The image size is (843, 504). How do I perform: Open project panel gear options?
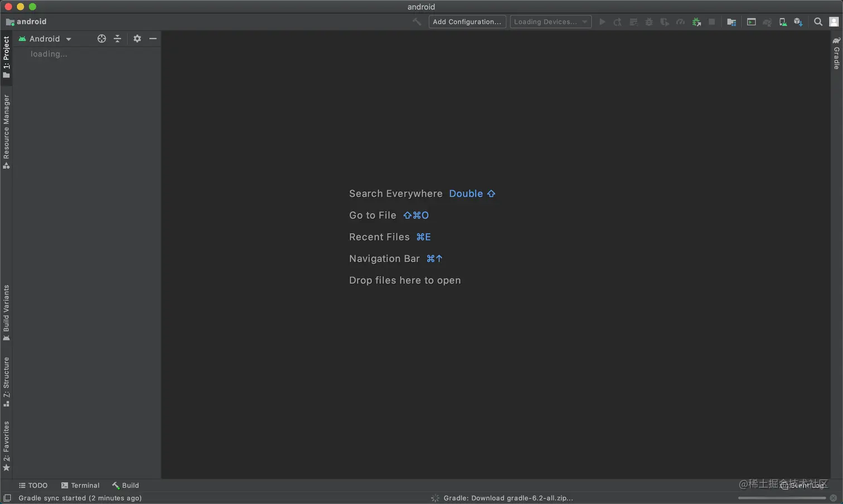[x=137, y=38]
